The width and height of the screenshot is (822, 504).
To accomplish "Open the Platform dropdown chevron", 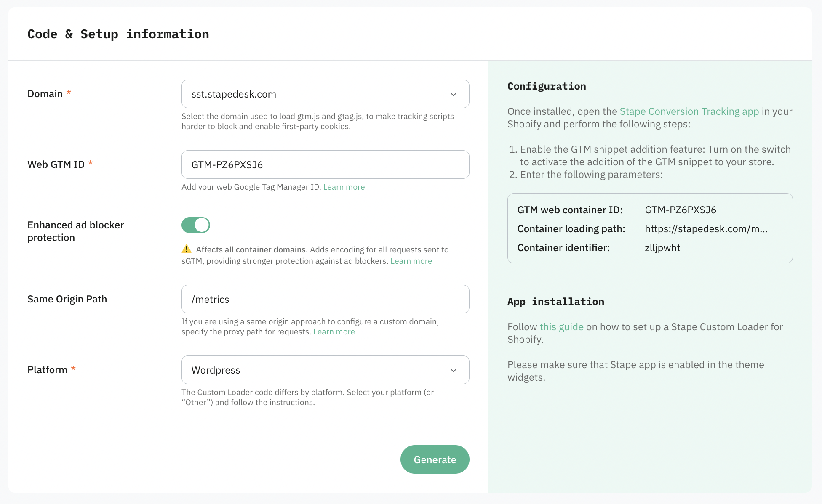I will pos(453,370).
